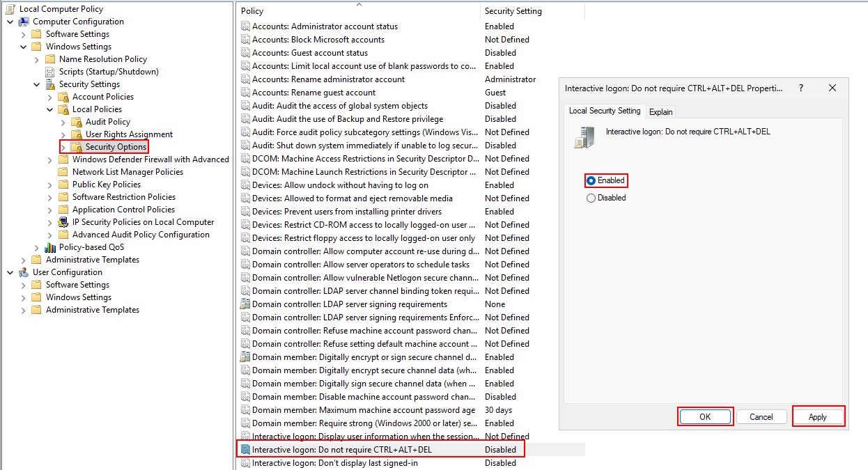Click icon of LDAP server signing requirements policy
Viewport: 868px width, 470px height.
pyautogui.click(x=245, y=304)
